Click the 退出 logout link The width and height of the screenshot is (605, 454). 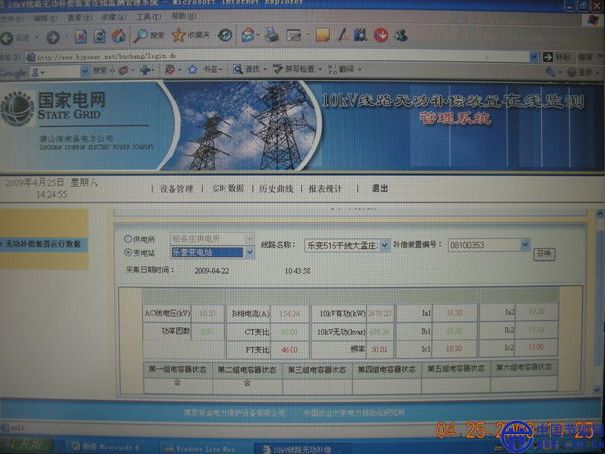pyautogui.click(x=379, y=188)
